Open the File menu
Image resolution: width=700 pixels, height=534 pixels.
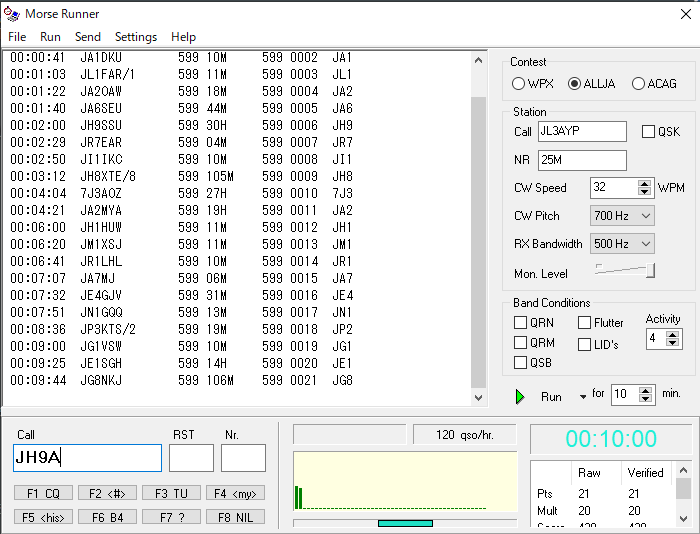tap(17, 37)
